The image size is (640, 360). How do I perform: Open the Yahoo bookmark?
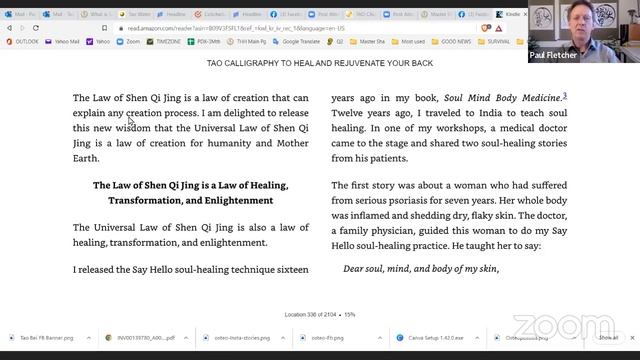(98, 42)
